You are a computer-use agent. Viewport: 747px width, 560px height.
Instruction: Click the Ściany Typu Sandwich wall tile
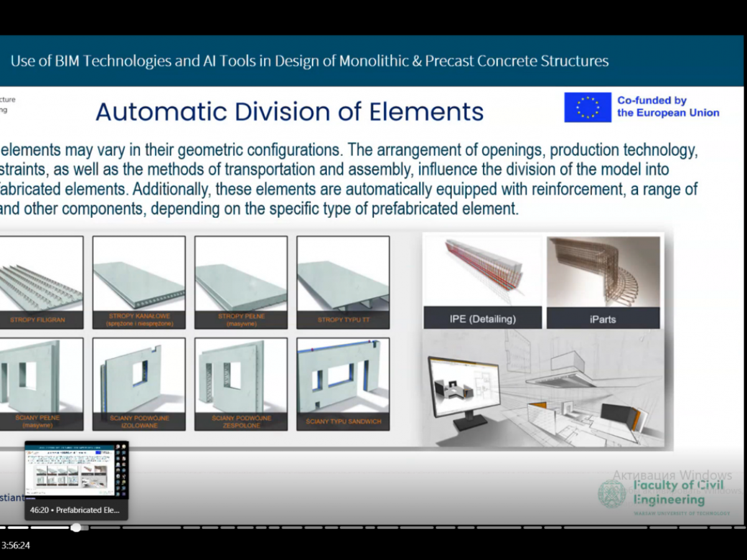click(343, 384)
